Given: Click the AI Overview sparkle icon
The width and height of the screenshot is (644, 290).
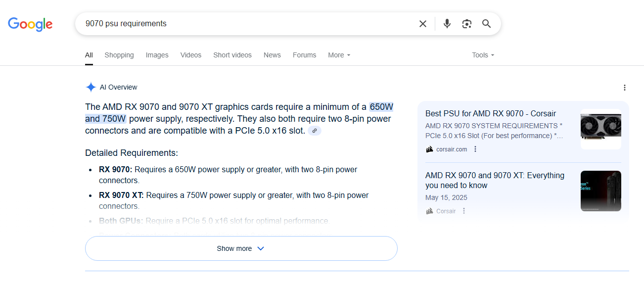Looking at the screenshot, I should point(91,87).
